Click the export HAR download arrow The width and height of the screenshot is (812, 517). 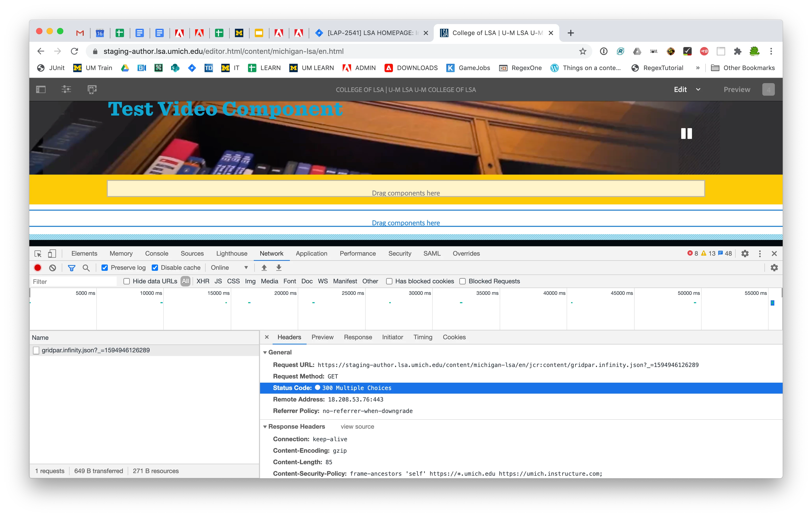coord(279,268)
